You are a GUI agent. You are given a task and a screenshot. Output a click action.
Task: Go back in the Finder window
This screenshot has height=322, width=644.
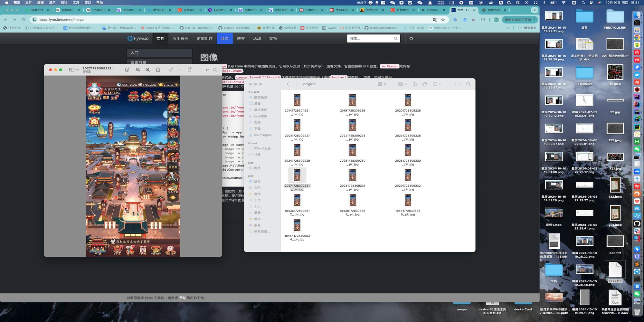tap(288, 84)
